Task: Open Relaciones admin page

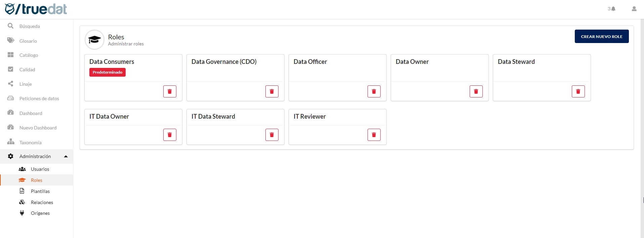Action: (42, 202)
